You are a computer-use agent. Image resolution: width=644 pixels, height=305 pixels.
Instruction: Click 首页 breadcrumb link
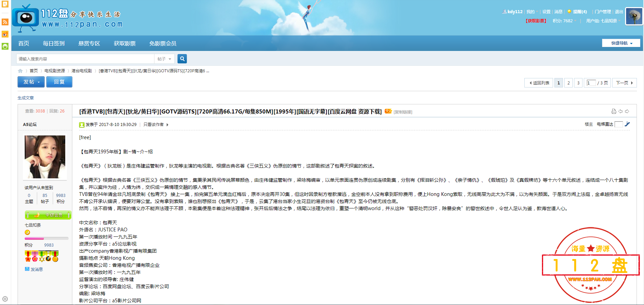pos(34,71)
